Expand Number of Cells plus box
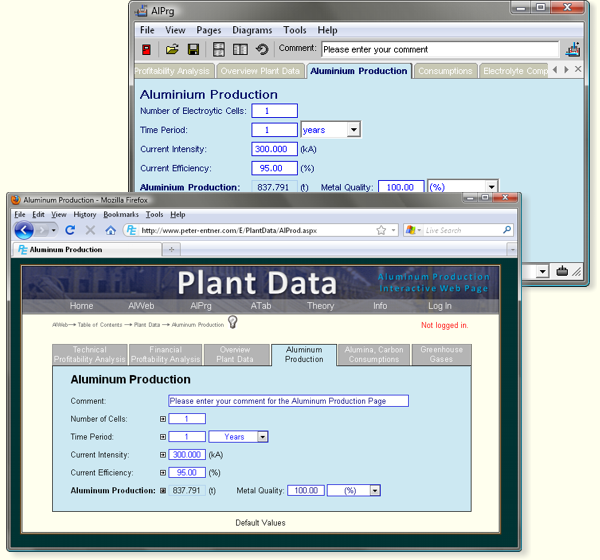Screen dimensions: 600x560 coord(163,419)
